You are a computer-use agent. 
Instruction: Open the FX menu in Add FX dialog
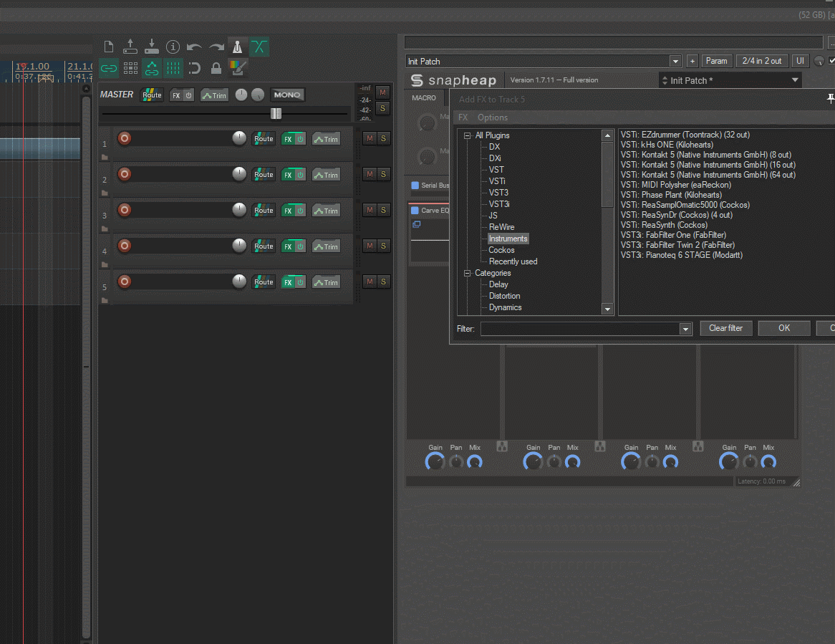coord(463,117)
